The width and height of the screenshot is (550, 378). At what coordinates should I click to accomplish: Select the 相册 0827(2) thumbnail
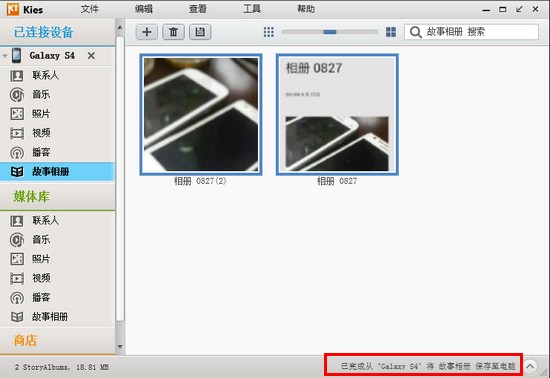pyautogui.click(x=201, y=114)
